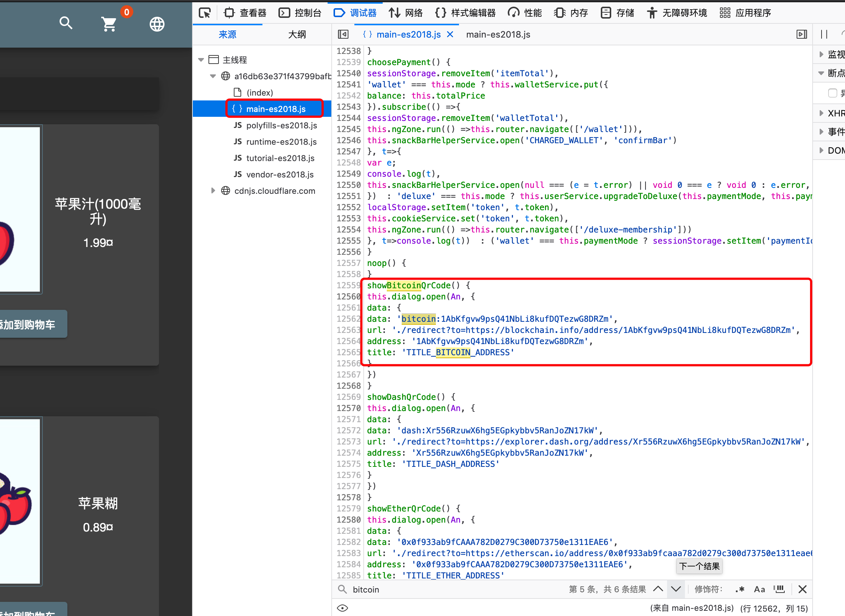Screen dimensions: 845x616
Task: Open the 性能 performance tab
Action: click(x=525, y=13)
